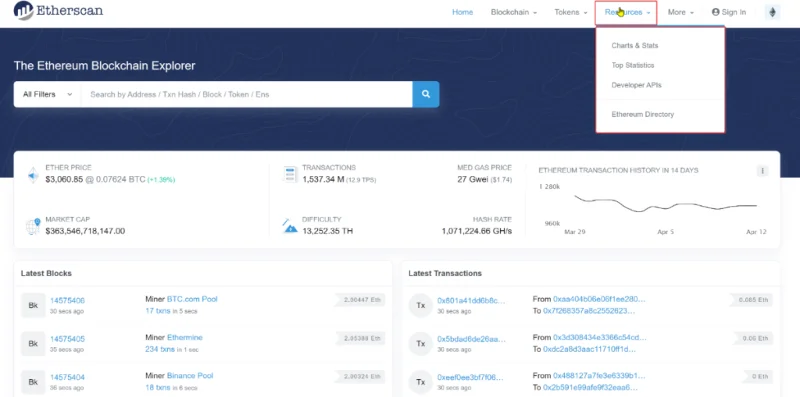The width and height of the screenshot is (800, 397).
Task: Select Top Statistics menu entry
Action: coord(633,65)
